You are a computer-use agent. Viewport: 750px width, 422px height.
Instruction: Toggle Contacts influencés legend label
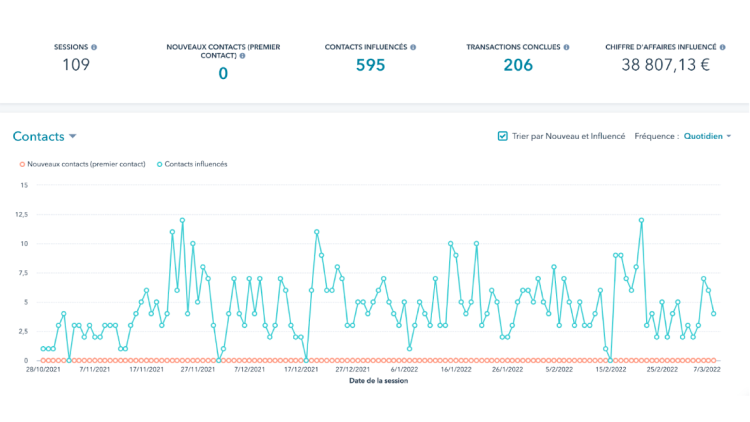[195, 164]
